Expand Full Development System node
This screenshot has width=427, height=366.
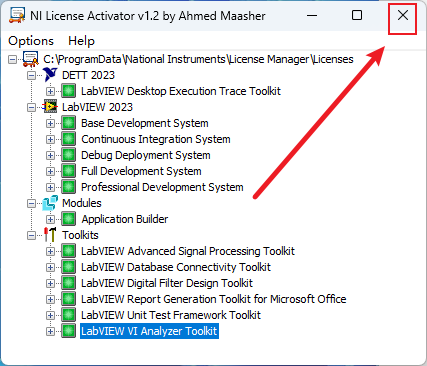50,171
